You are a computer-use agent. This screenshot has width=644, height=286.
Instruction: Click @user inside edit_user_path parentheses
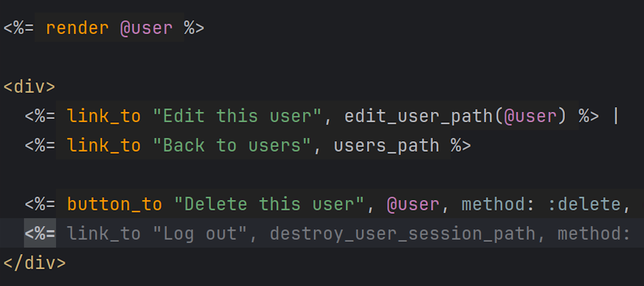click(530, 116)
